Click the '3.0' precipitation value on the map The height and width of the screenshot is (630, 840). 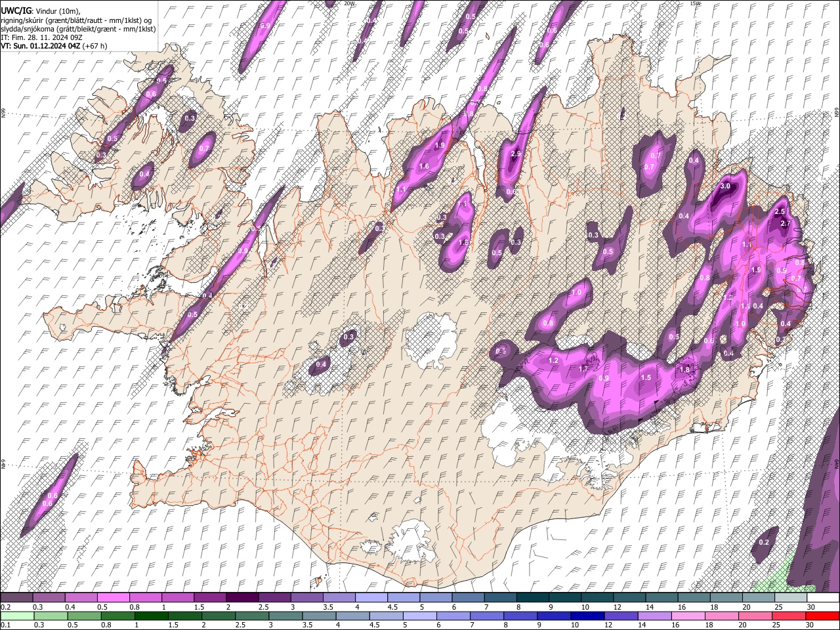725,186
